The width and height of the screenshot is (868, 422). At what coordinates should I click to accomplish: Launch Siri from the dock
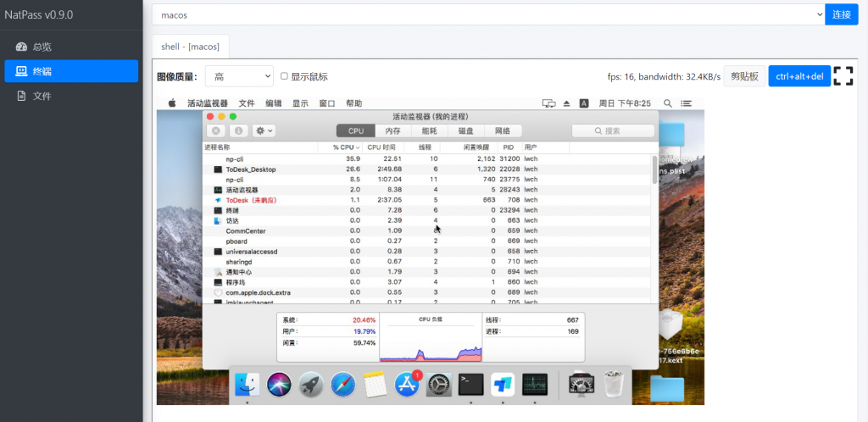[279, 385]
